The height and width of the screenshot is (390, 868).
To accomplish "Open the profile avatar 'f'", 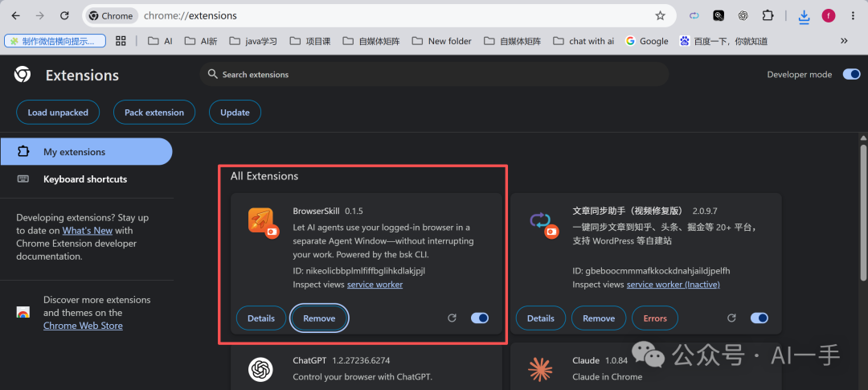I will pos(828,15).
